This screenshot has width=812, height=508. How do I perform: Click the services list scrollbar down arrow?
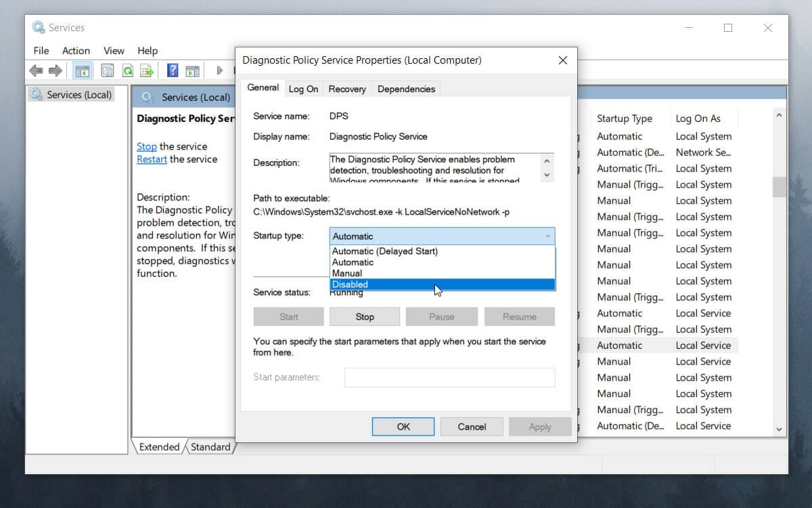(x=780, y=429)
